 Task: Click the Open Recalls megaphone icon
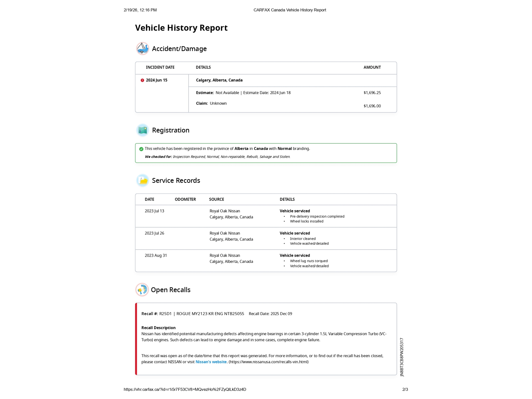click(142, 290)
